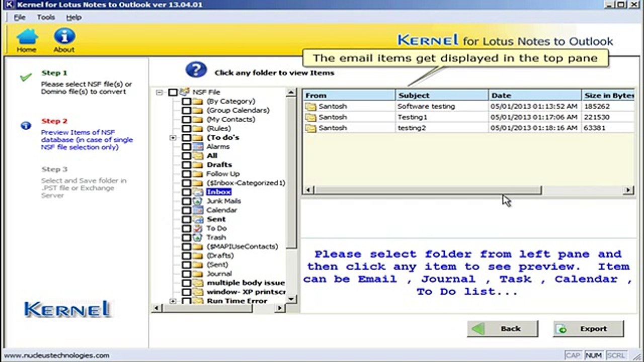Screen dimensions: 644x362
Task: Click the NSF File root icon
Action: pyautogui.click(x=184, y=92)
